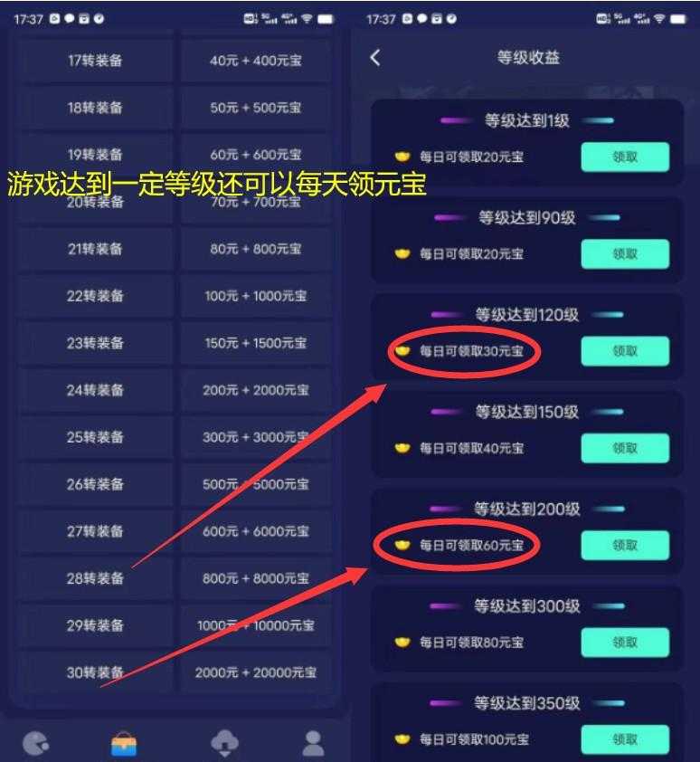Claim the 等级达到1级 daily reward

625,157
